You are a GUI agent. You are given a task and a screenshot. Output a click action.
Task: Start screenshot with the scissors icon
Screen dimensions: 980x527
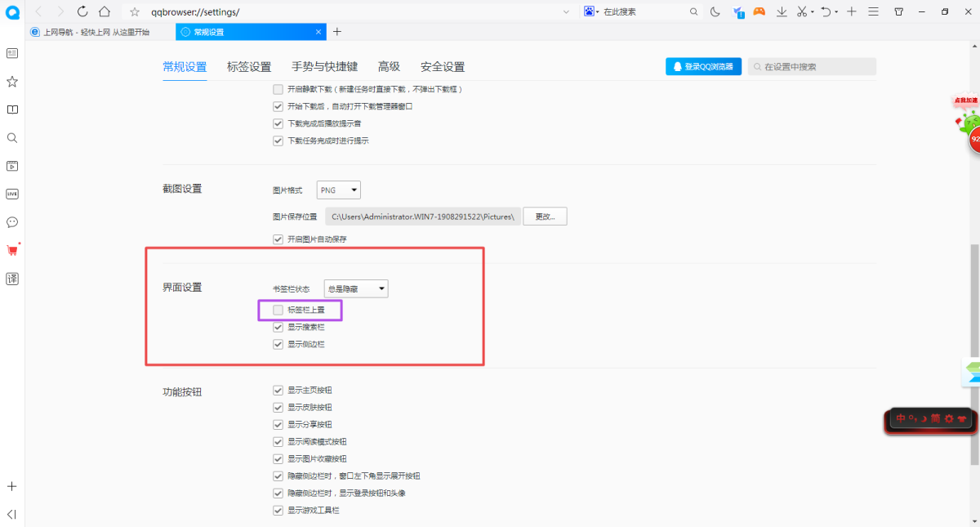coord(802,11)
